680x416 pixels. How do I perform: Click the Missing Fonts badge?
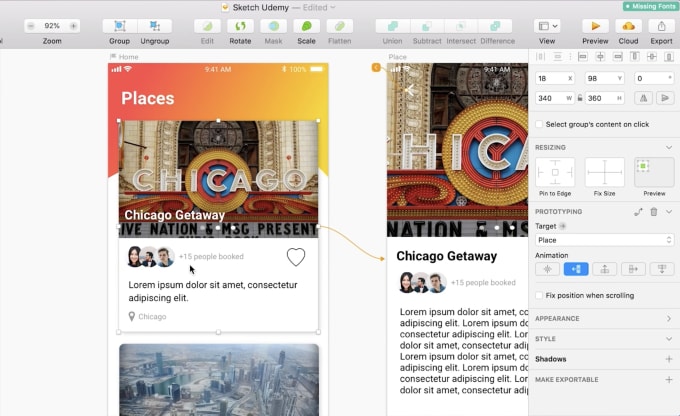coord(651,6)
